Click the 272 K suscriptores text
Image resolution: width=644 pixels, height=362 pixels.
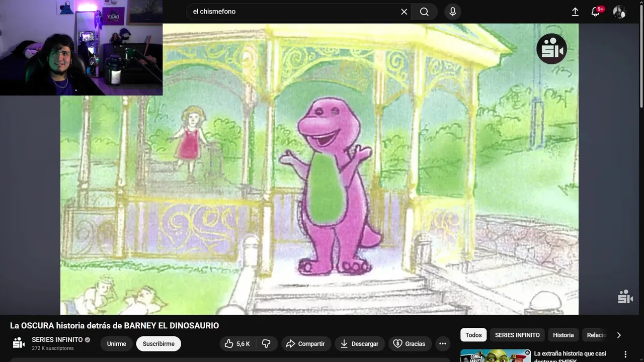pyautogui.click(x=53, y=348)
